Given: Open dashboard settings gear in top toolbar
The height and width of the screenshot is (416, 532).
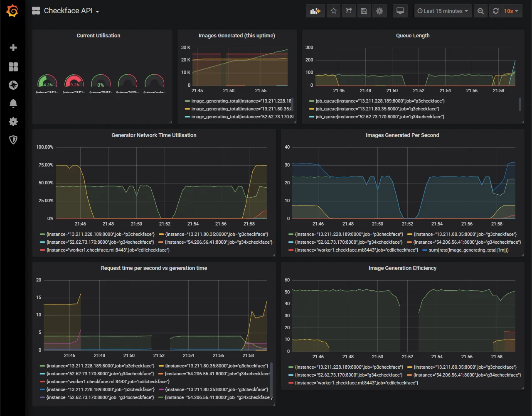Looking at the screenshot, I should [379, 11].
